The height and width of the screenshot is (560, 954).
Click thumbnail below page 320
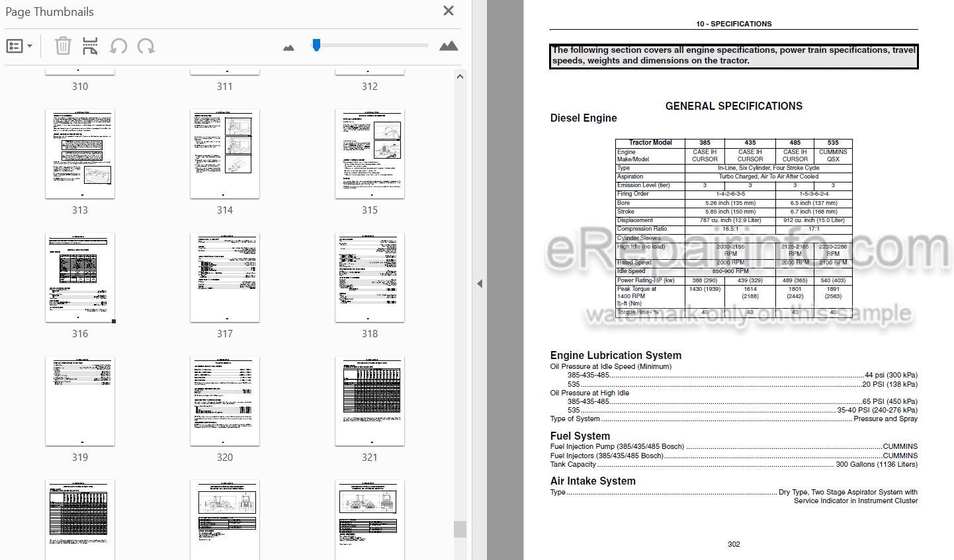pos(225,520)
